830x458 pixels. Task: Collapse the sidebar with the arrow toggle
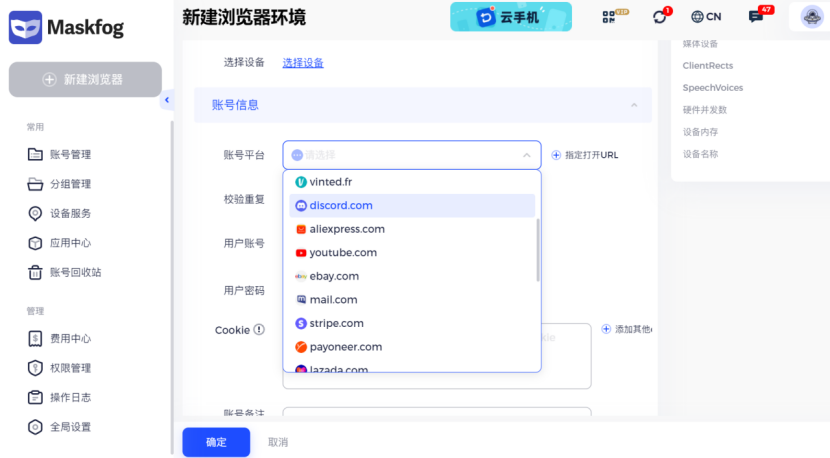[167, 100]
